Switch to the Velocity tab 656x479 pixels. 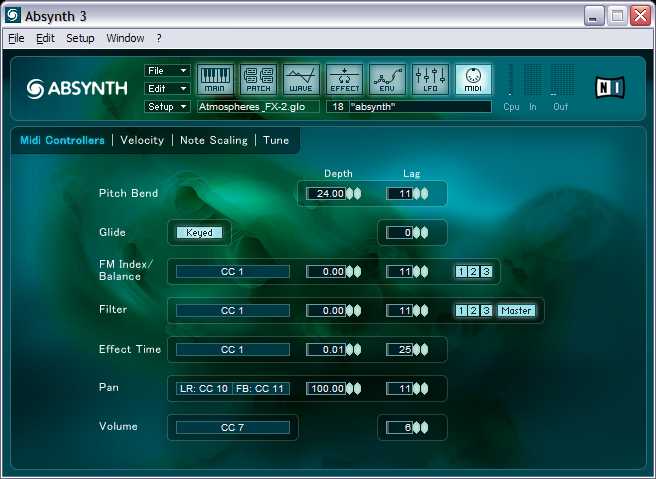click(x=142, y=140)
